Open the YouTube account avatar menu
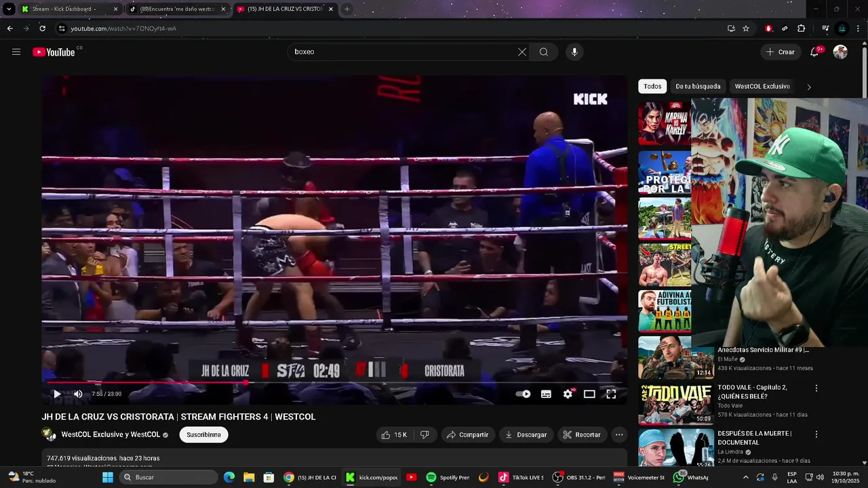The height and width of the screenshot is (488, 868). click(840, 52)
